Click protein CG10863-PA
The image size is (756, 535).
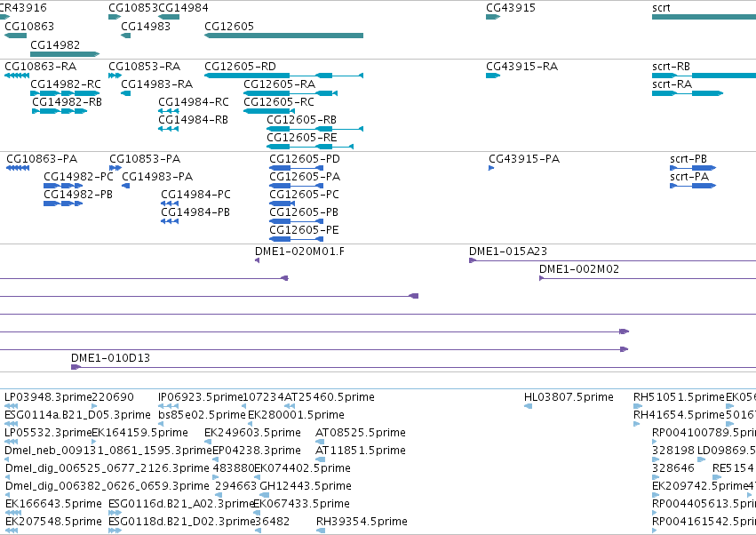tap(18, 168)
